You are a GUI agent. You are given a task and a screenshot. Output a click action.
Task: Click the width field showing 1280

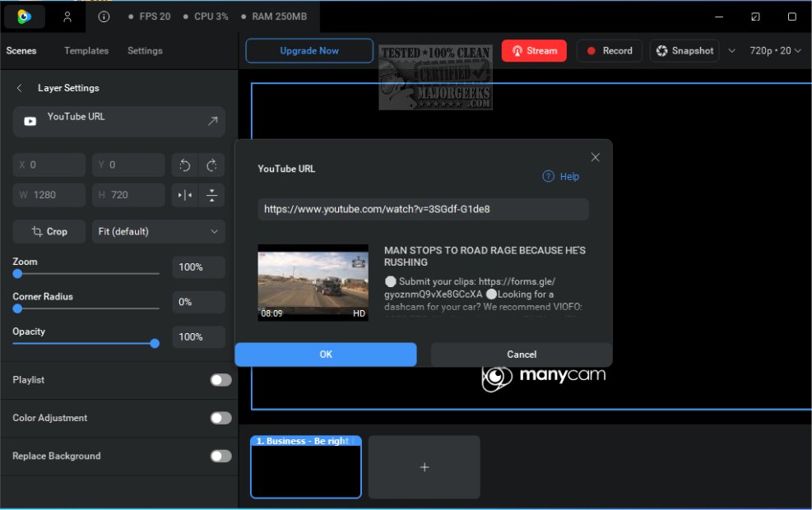[49, 195]
